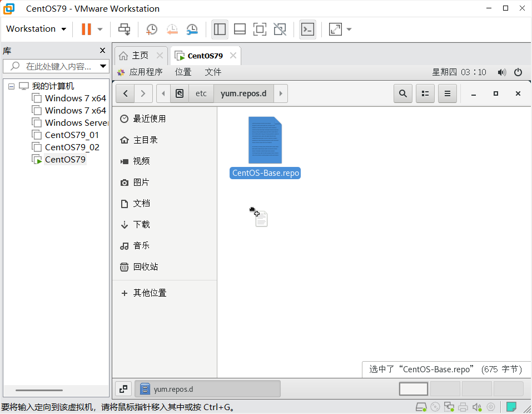Go forward in file manager
Image resolution: width=532 pixels, height=414 pixels.
[143, 93]
